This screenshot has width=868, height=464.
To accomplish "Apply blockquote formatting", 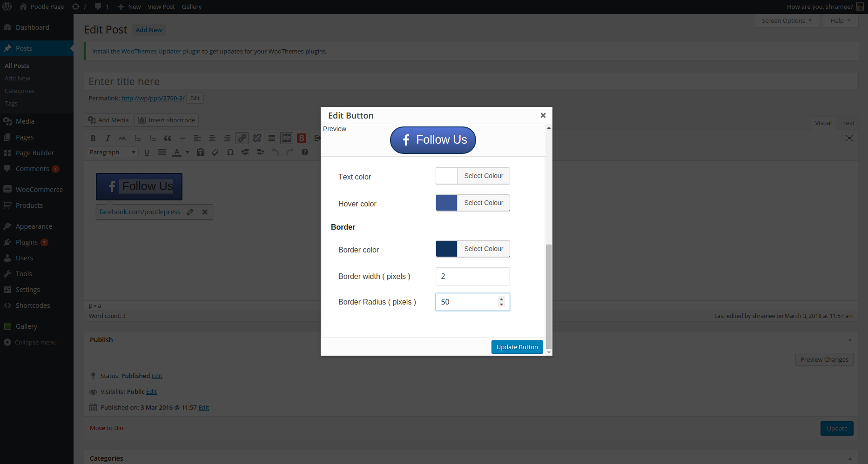I will point(168,138).
